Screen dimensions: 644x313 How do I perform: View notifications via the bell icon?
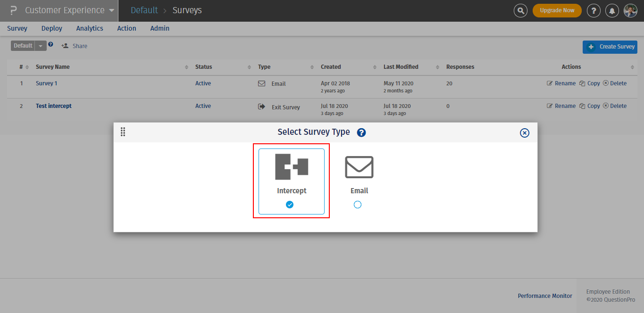pyautogui.click(x=612, y=10)
